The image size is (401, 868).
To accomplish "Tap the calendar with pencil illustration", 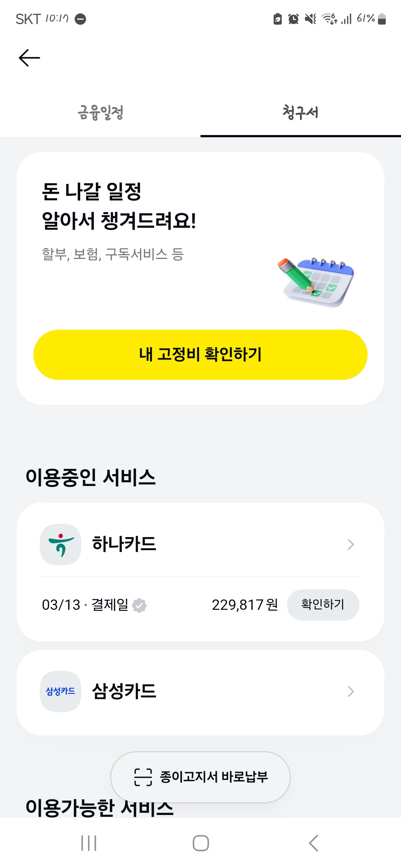I will tap(316, 282).
